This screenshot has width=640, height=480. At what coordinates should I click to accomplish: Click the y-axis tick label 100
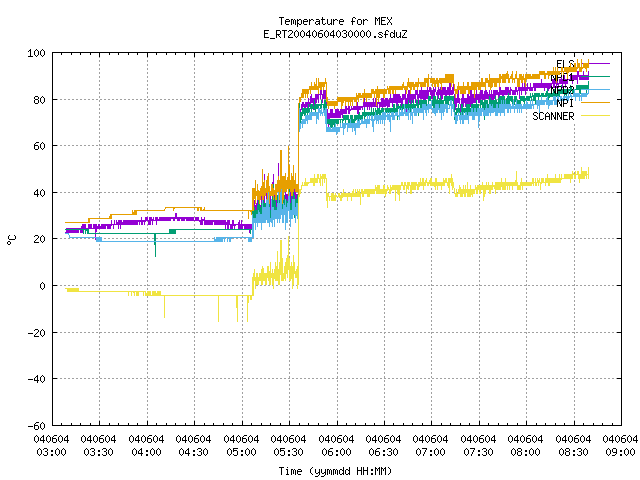click(x=36, y=53)
